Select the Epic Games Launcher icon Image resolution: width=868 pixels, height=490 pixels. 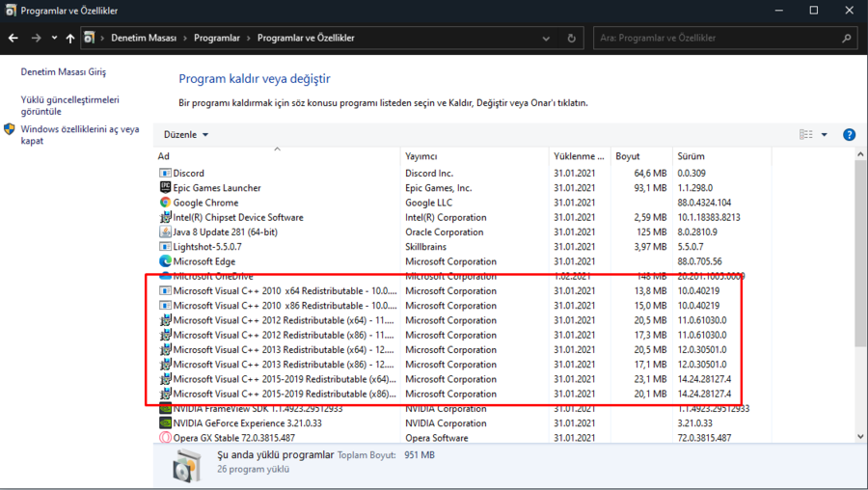[165, 188]
